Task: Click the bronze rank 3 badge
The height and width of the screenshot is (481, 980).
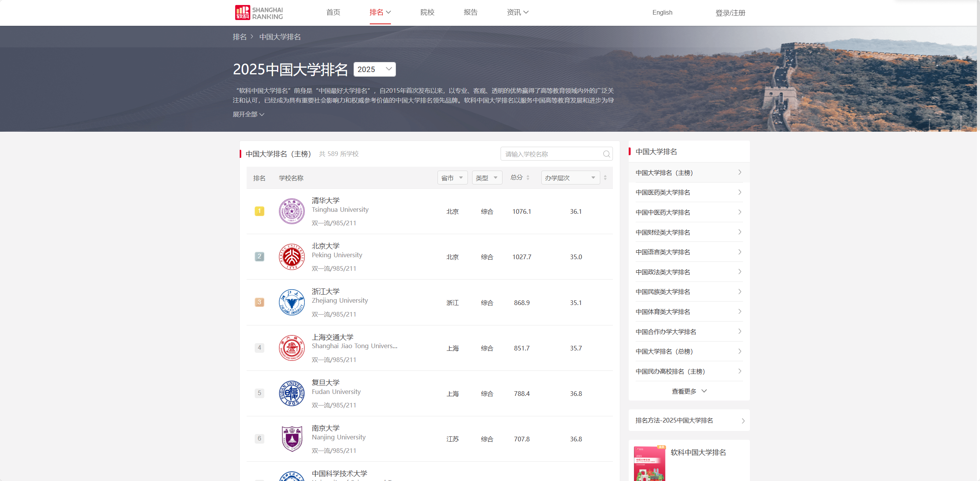Action: coord(259,302)
